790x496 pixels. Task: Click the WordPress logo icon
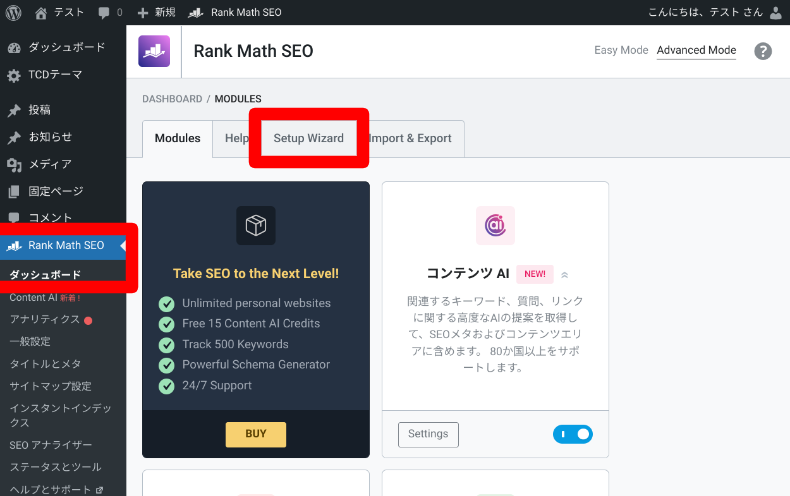point(14,12)
